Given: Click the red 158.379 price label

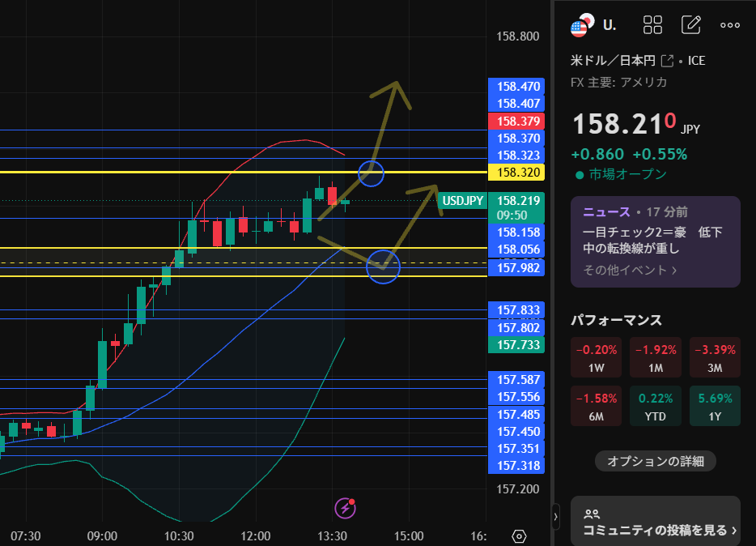Looking at the screenshot, I should pyautogui.click(x=516, y=121).
